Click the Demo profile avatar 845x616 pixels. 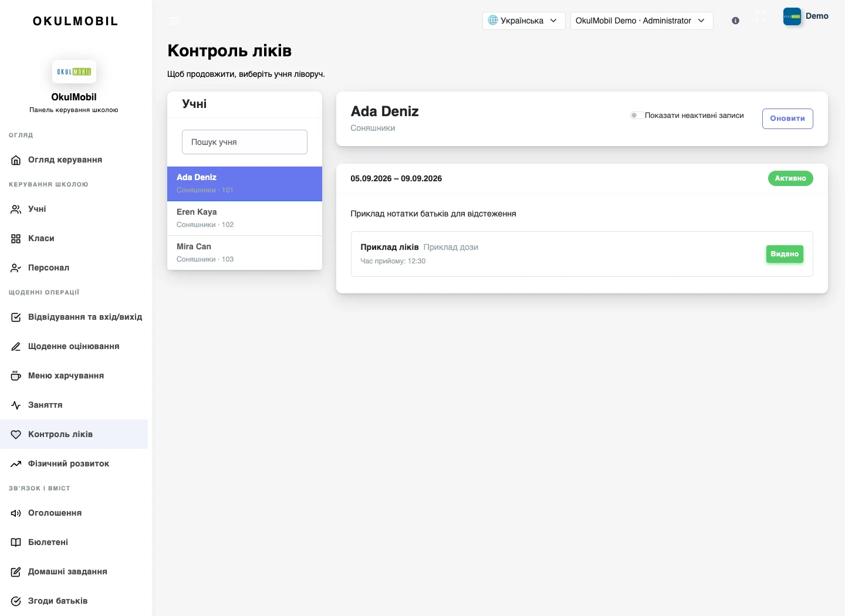click(x=792, y=16)
